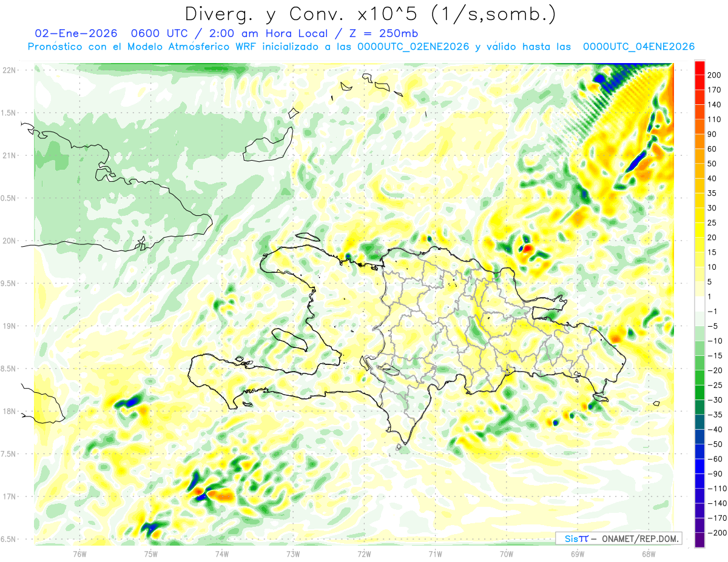The width and height of the screenshot is (728, 562).
Task: Click the '19N' latitude label
Action: tap(9, 326)
